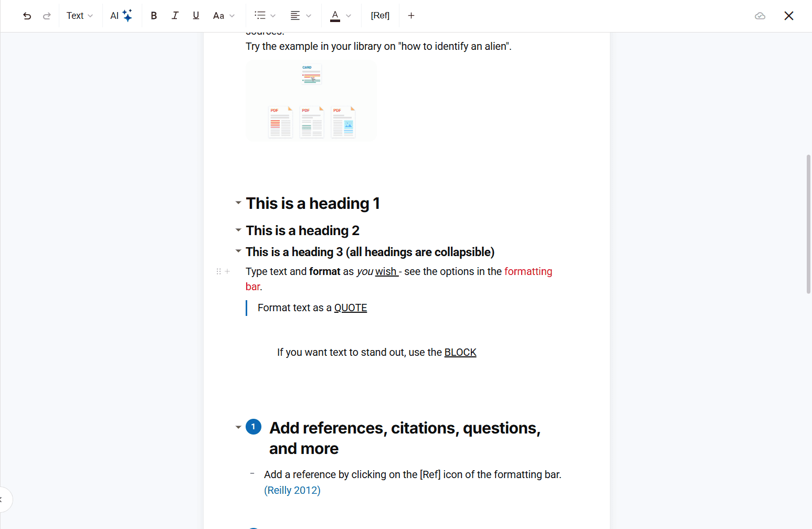
Task: Click the drag handle beside paragraph
Action: [x=218, y=271]
